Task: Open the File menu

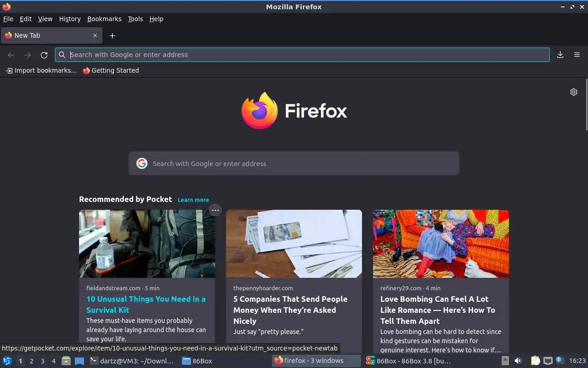Action: point(8,19)
